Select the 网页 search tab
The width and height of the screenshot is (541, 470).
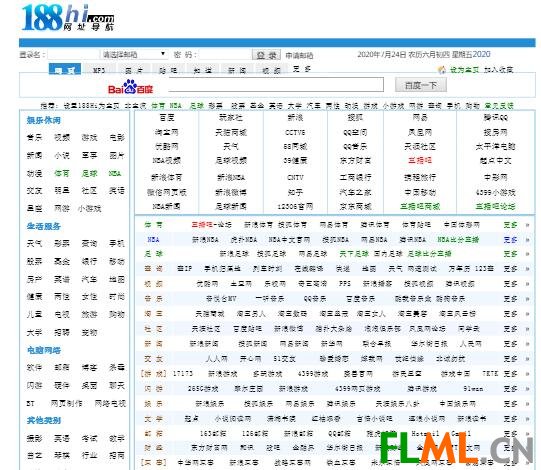pyautogui.click(x=65, y=69)
